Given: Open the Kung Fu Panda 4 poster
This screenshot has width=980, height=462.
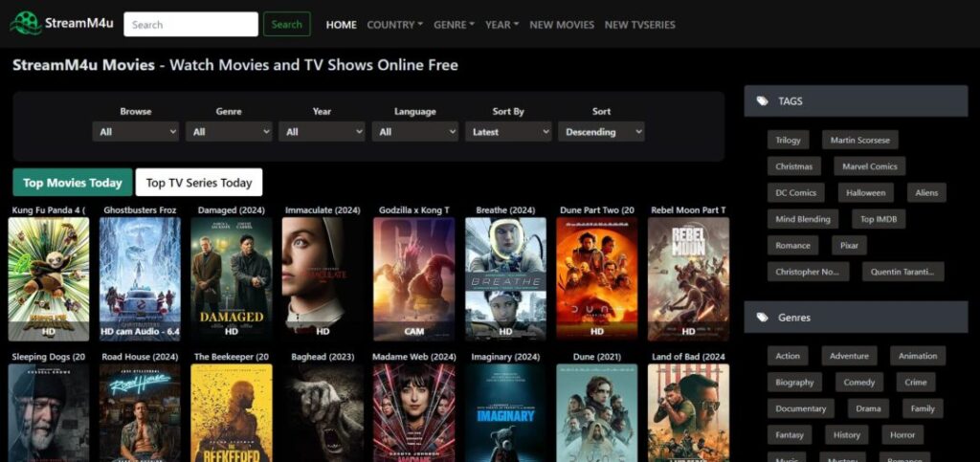Looking at the screenshot, I should tap(49, 278).
